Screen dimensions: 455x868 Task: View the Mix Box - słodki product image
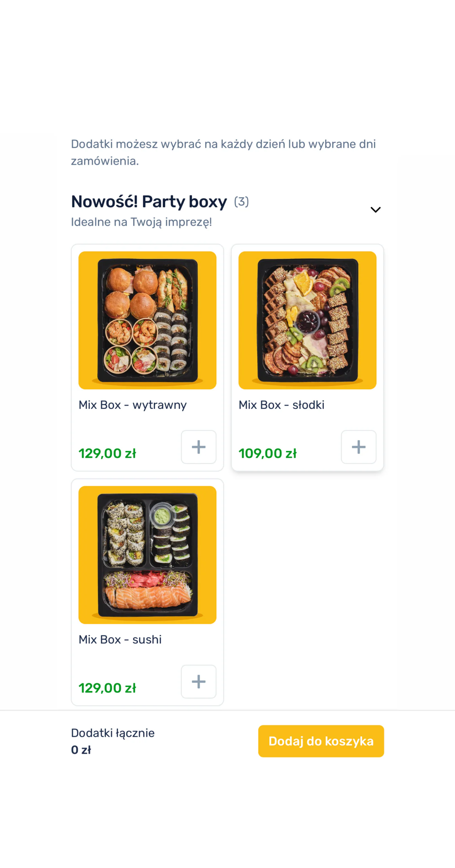pyautogui.click(x=307, y=320)
